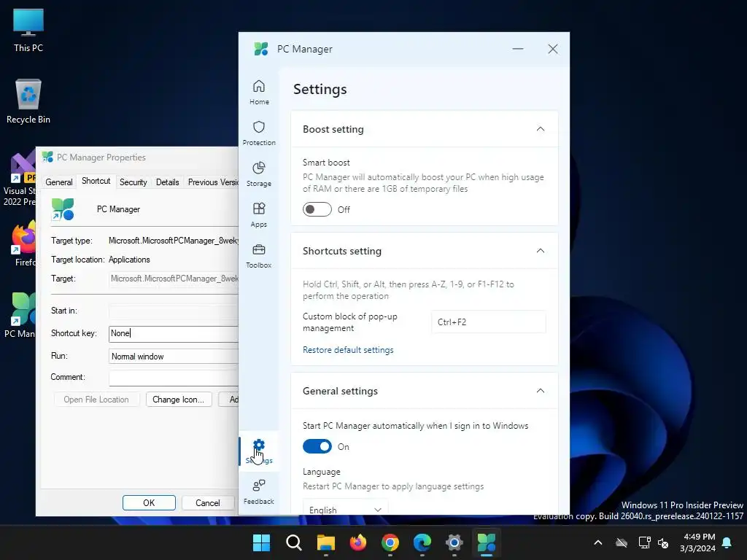Select Firefox desktop shortcut
This screenshot has width=747, height=560.
tap(23, 244)
